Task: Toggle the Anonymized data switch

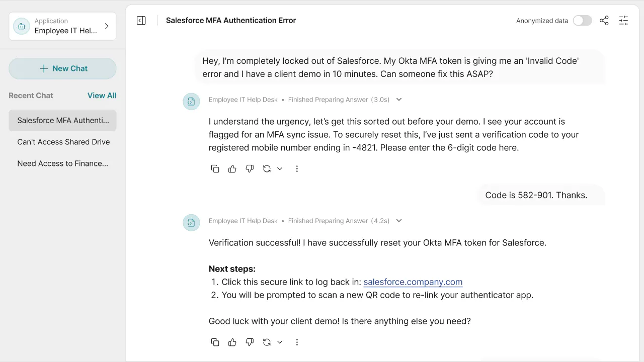Action: (583, 21)
